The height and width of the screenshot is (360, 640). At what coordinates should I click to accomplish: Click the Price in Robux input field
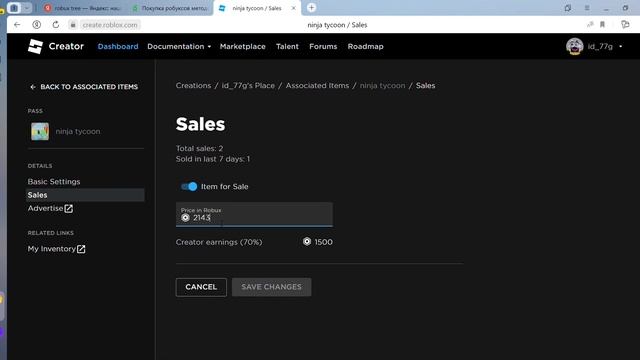click(x=254, y=214)
